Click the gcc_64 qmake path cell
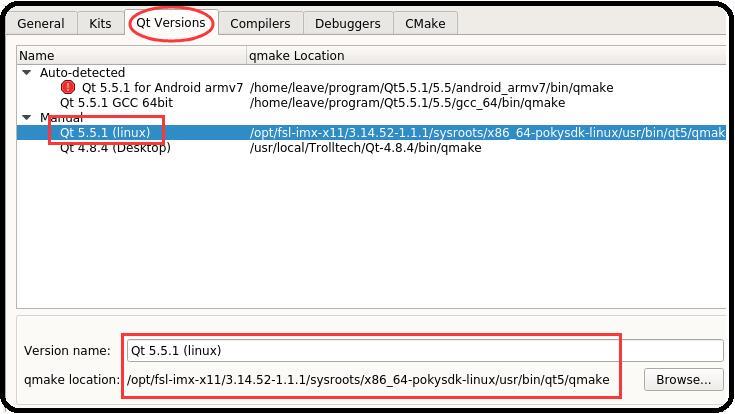Screen dimensions: 735x414 tap(407, 103)
